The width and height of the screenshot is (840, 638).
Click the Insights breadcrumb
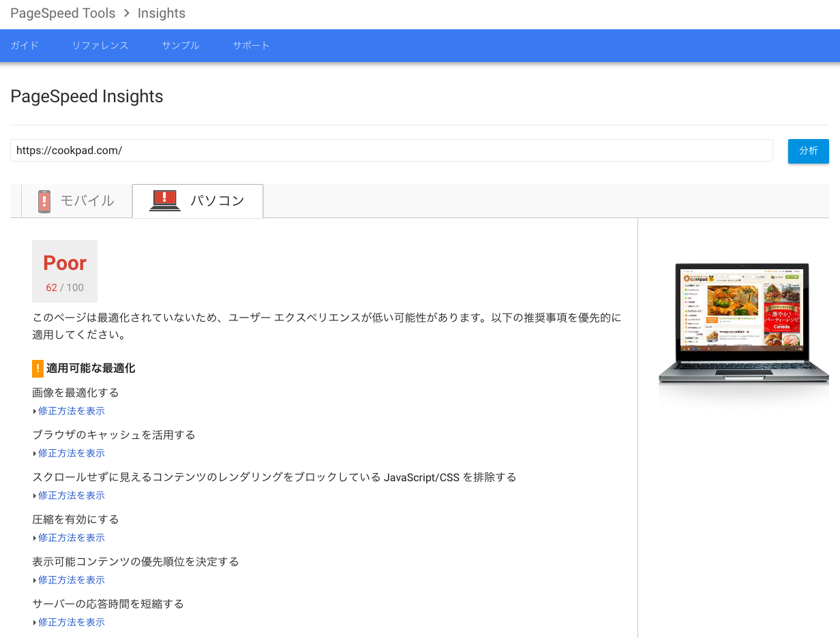pyautogui.click(x=162, y=14)
